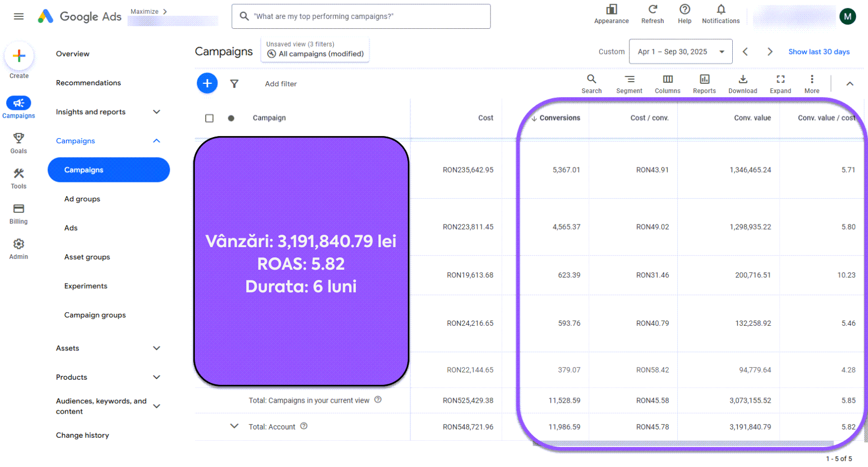Expand the Assets section

click(157, 348)
